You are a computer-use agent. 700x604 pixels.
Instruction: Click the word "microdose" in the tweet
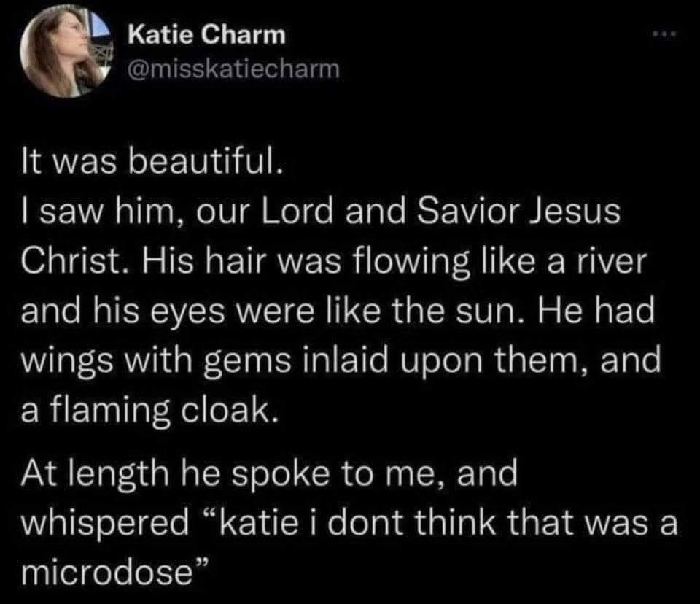click(106, 573)
